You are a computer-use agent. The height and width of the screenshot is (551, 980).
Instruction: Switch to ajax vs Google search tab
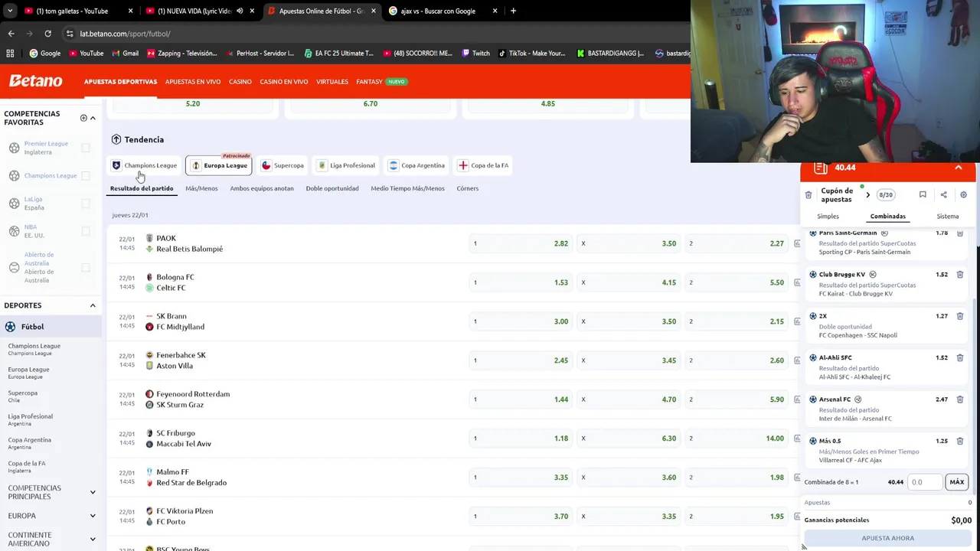438,11
